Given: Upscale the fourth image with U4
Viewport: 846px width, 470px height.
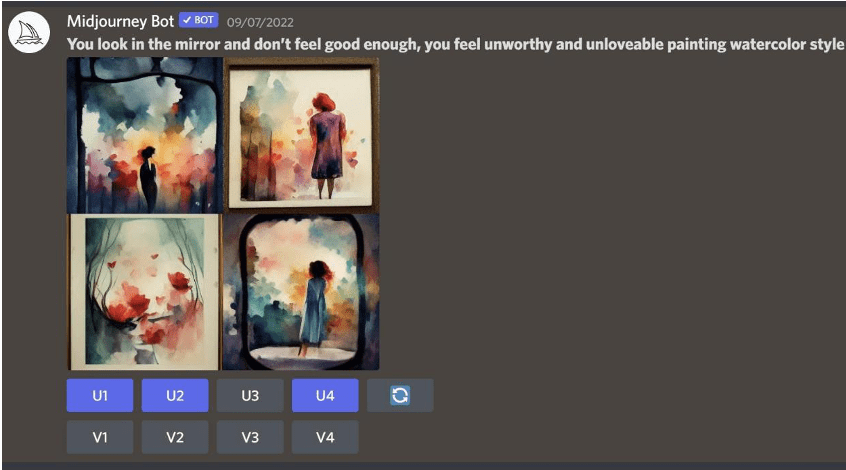Looking at the screenshot, I should pyautogui.click(x=325, y=396).
